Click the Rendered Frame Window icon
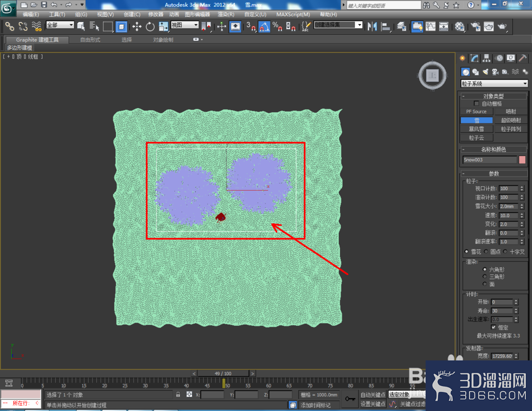The width and height of the screenshot is (532, 411). pyautogui.click(x=488, y=26)
